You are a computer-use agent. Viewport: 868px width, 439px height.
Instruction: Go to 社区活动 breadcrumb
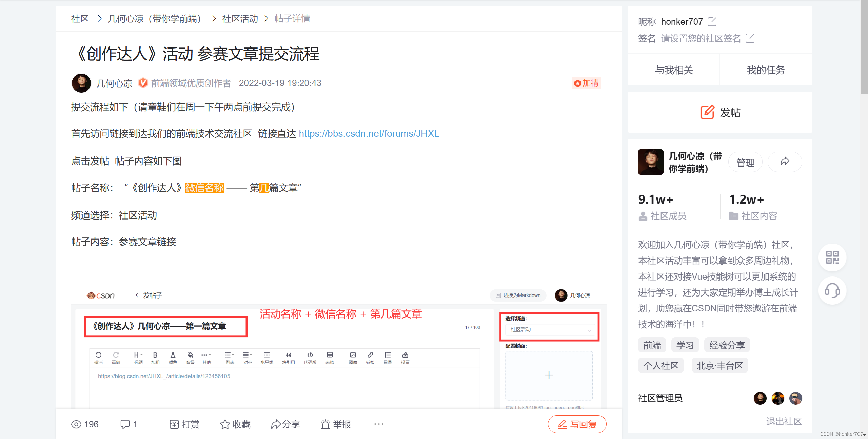click(240, 19)
